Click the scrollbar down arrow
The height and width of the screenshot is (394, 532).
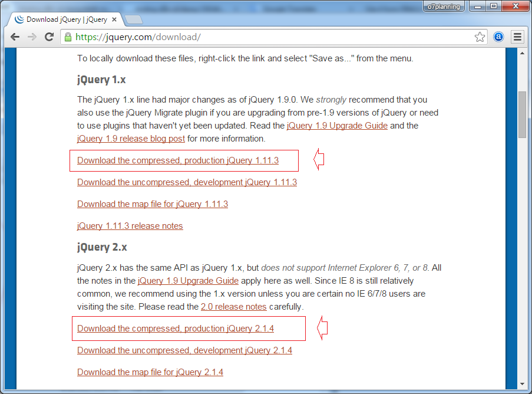point(522,384)
